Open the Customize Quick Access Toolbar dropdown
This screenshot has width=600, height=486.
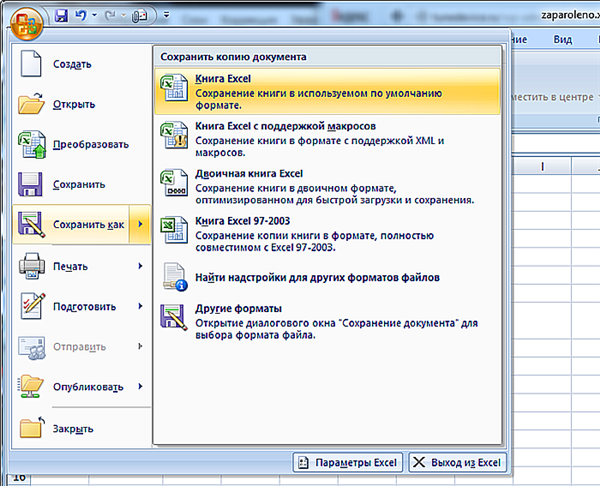pyautogui.click(x=166, y=15)
